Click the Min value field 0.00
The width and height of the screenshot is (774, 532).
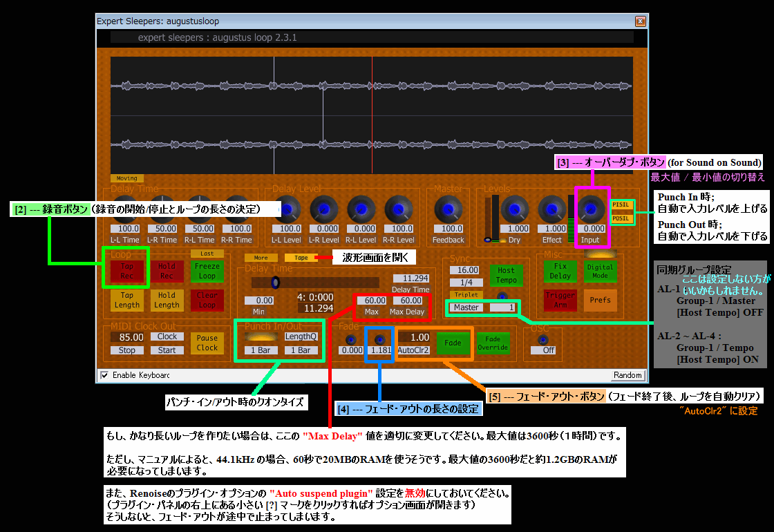[260, 301]
